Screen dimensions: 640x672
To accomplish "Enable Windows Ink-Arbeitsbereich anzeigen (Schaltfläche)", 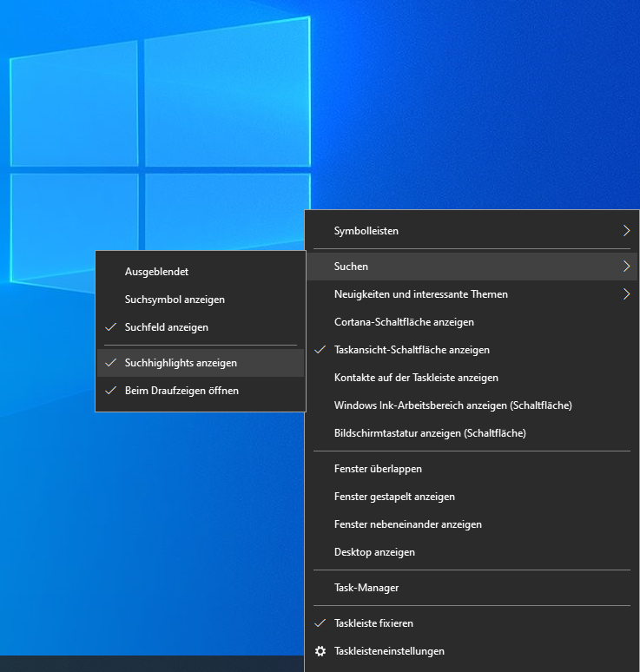I will [472, 405].
